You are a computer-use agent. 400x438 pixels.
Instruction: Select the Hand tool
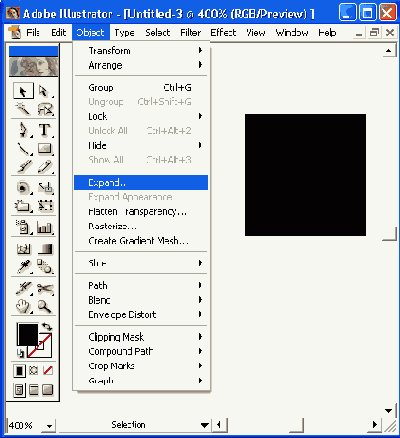pyautogui.click(x=23, y=306)
